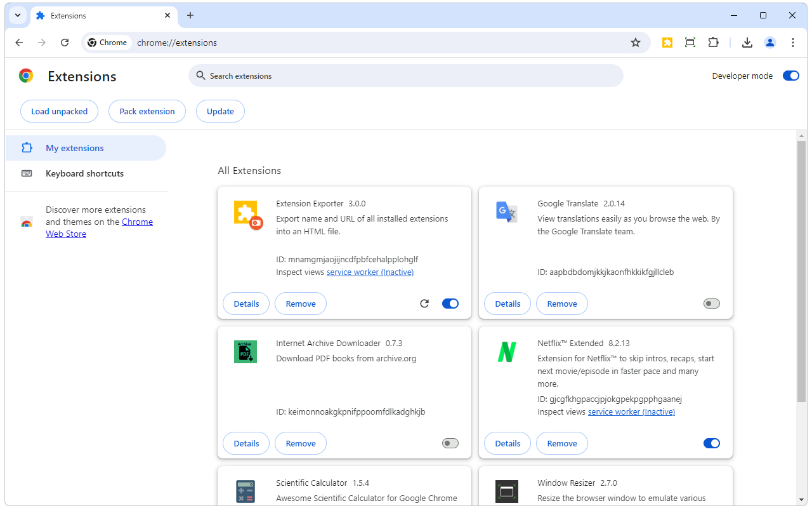
Task: Enable the Google Translate extension
Action: 711,304
